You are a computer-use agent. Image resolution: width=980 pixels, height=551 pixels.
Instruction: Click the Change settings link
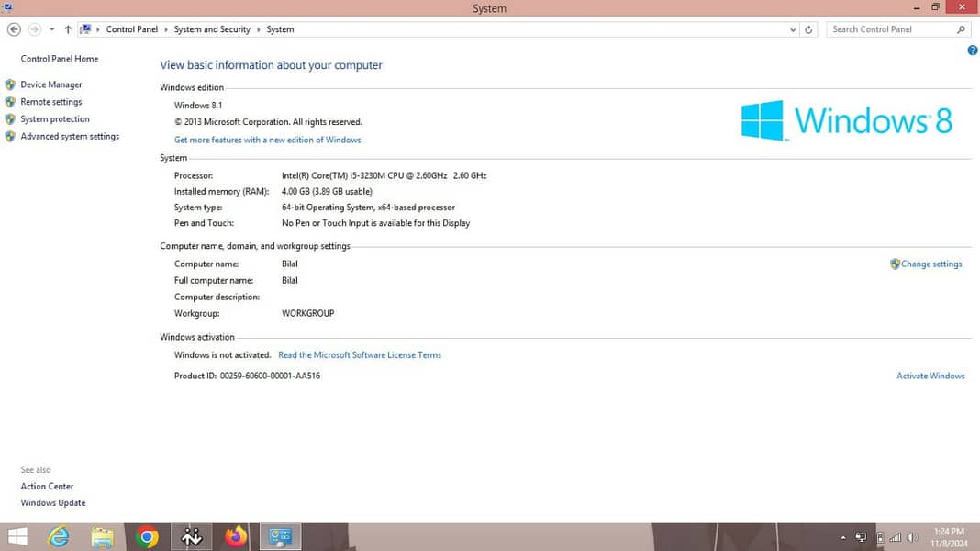(x=931, y=264)
